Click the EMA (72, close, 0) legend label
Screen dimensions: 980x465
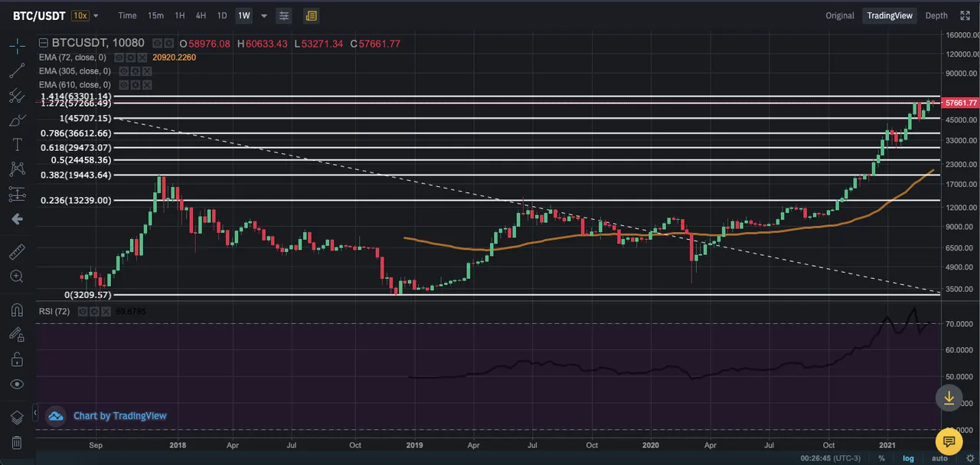73,57
